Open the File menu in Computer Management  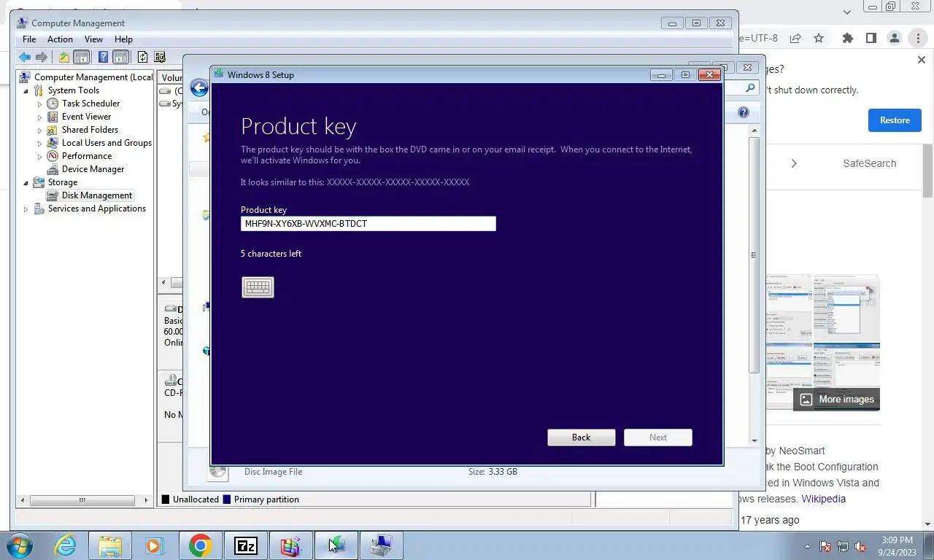pos(29,39)
